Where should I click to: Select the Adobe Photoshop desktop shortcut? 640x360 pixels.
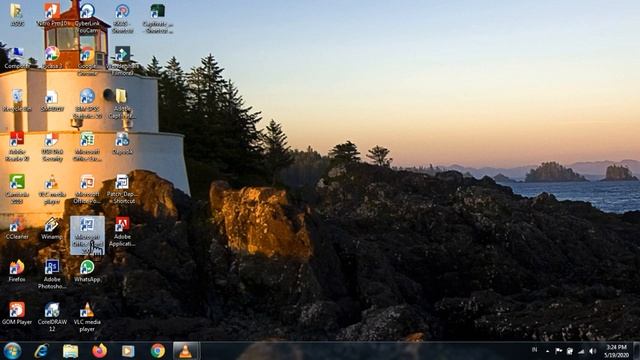[52, 274]
